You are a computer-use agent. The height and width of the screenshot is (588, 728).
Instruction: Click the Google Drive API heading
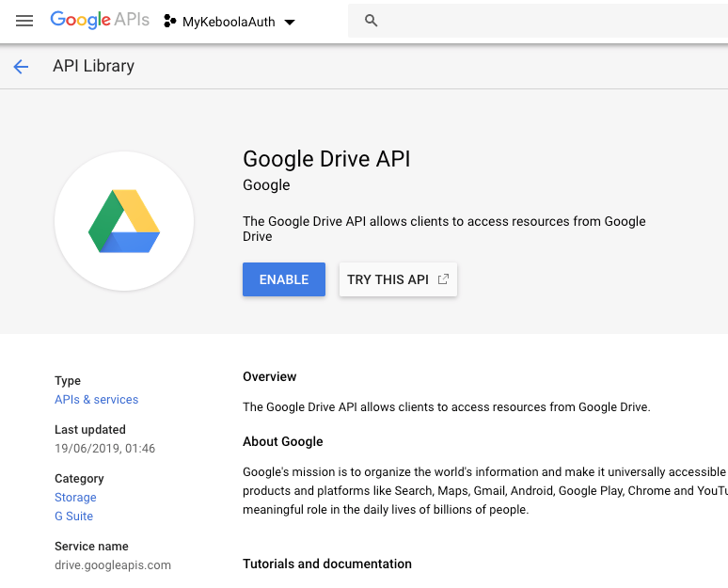(x=326, y=159)
